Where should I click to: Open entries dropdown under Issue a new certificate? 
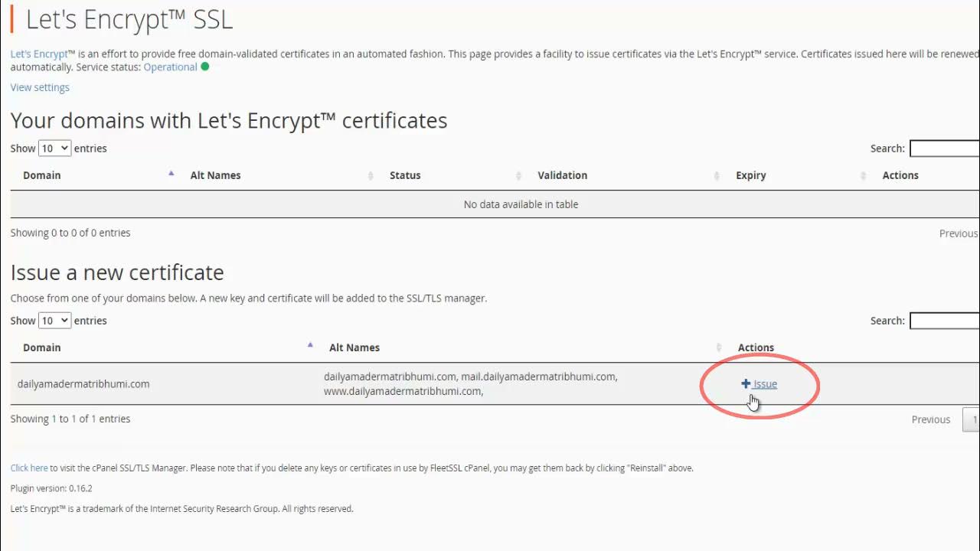click(x=54, y=321)
